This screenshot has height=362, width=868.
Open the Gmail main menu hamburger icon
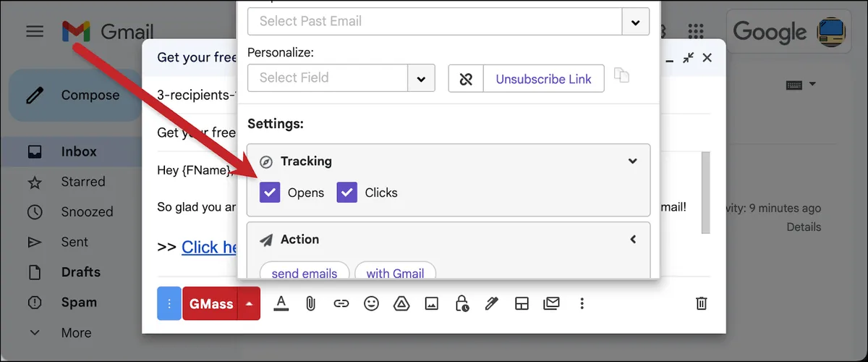[x=35, y=31]
